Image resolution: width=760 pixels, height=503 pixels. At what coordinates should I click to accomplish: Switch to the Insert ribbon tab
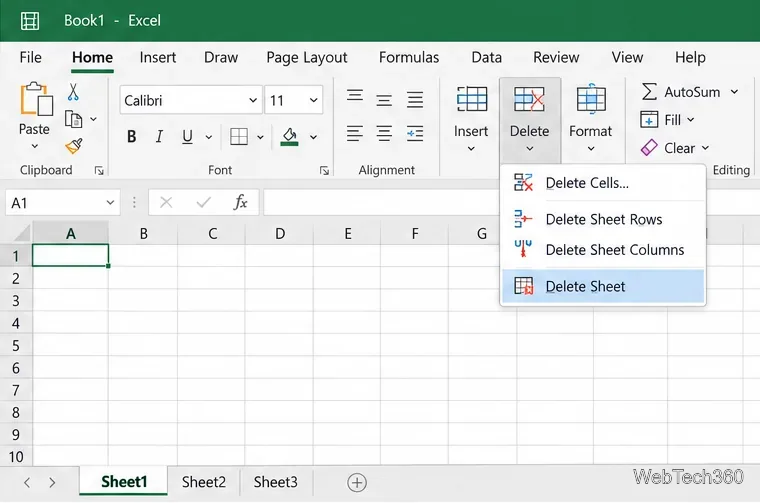point(158,58)
